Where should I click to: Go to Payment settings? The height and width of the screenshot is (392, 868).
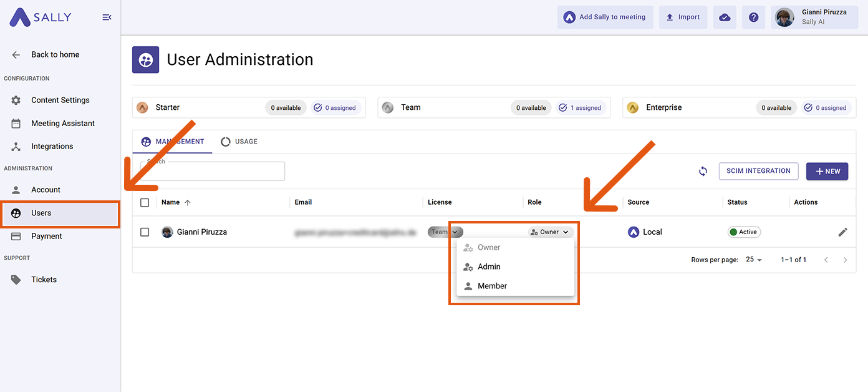(47, 236)
